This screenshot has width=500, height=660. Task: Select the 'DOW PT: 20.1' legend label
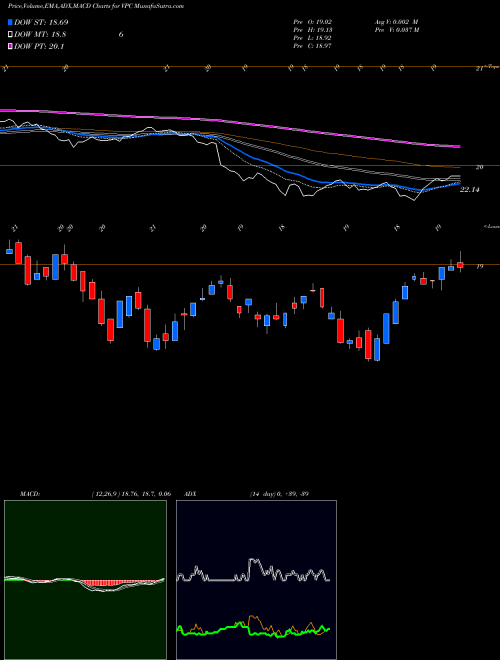coord(39,46)
